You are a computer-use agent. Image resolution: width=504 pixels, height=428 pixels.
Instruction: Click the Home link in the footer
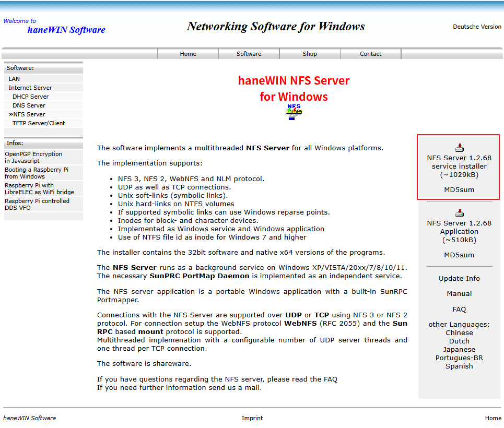[493, 418]
